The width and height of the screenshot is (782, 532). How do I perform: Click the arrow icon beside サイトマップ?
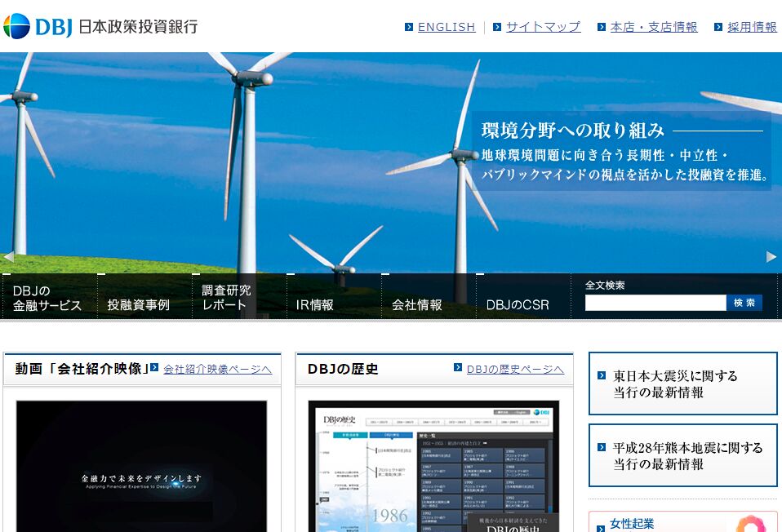click(x=497, y=27)
